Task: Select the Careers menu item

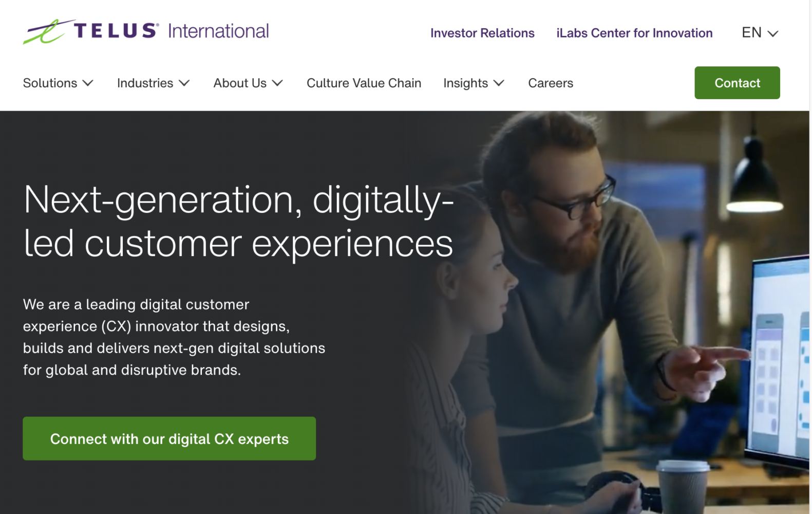Action: (x=550, y=83)
